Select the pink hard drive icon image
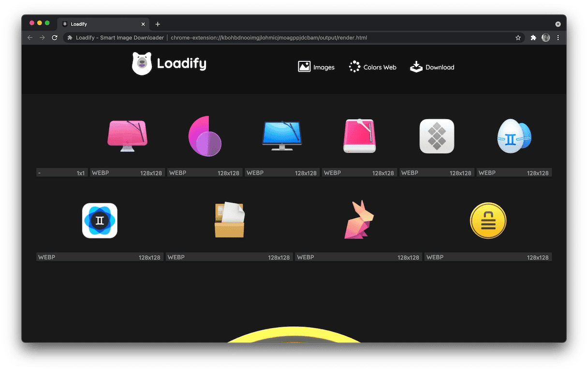 359,136
